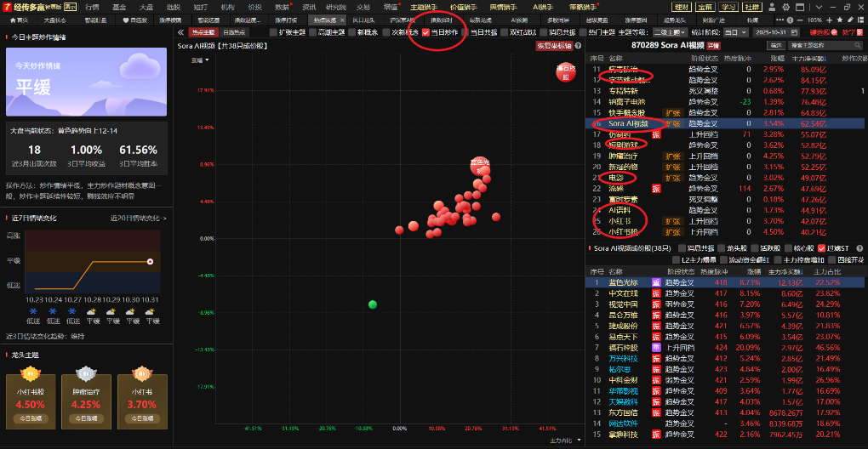Screen dimensions: 868x449
Task: Open the 涨幅 axis dropdown
Action: pos(200,60)
